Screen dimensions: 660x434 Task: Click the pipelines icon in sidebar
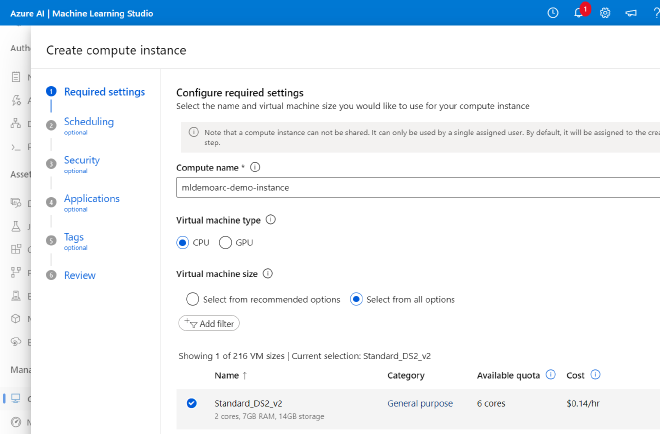tap(16, 272)
